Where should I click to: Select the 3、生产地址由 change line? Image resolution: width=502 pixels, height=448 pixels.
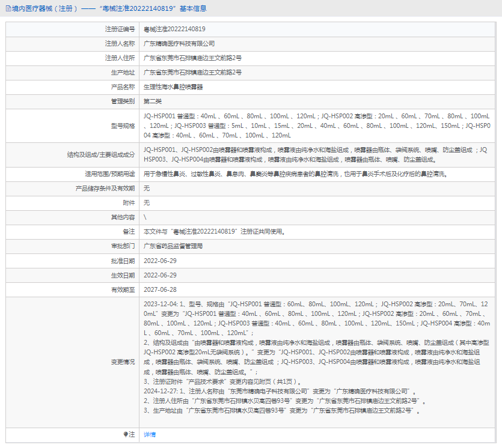click(282, 411)
